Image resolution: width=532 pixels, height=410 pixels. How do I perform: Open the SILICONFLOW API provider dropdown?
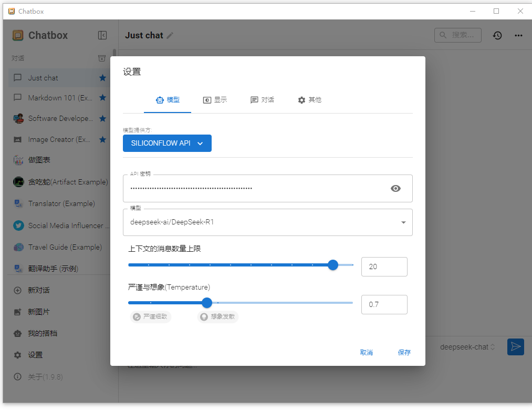(x=168, y=143)
